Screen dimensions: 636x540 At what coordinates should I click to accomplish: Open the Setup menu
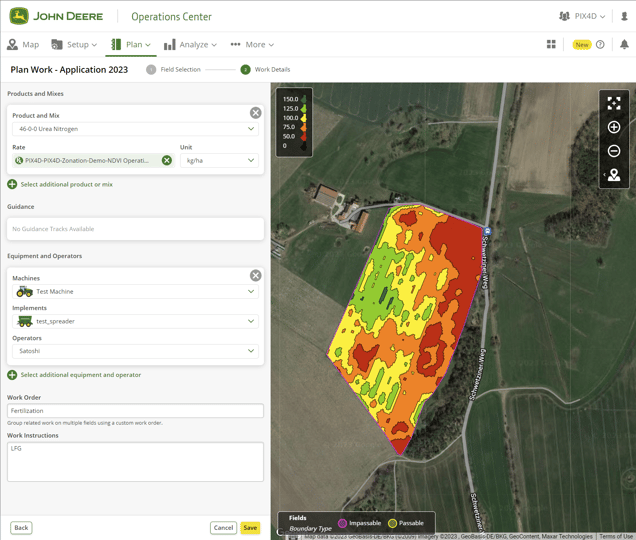74,45
